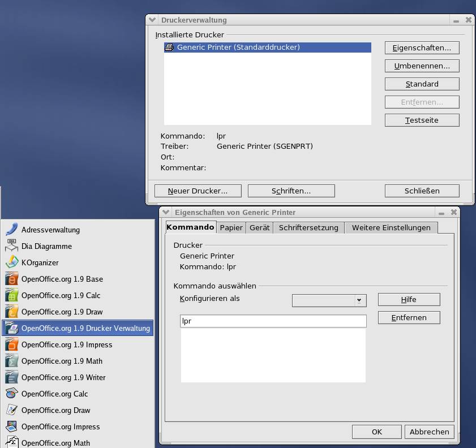This screenshot has width=476, height=448.
Task: Close the Druckerverwaltung window
Action: point(469,20)
